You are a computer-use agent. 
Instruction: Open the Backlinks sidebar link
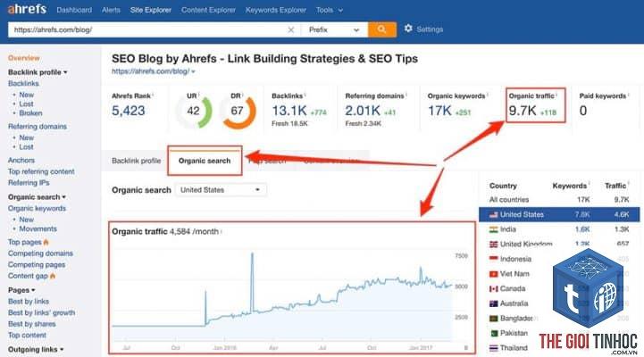(x=23, y=83)
